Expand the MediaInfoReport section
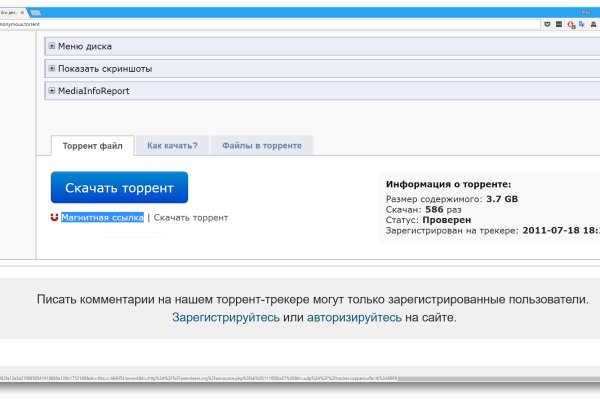This screenshot has width=600, height=400. coord(53,91)
